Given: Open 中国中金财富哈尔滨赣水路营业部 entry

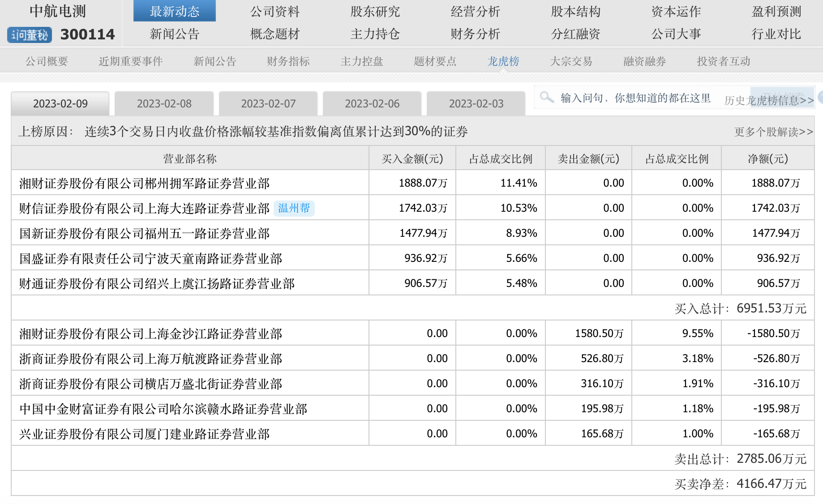Looking at the screenshot, I should click(x=163, y=409).
